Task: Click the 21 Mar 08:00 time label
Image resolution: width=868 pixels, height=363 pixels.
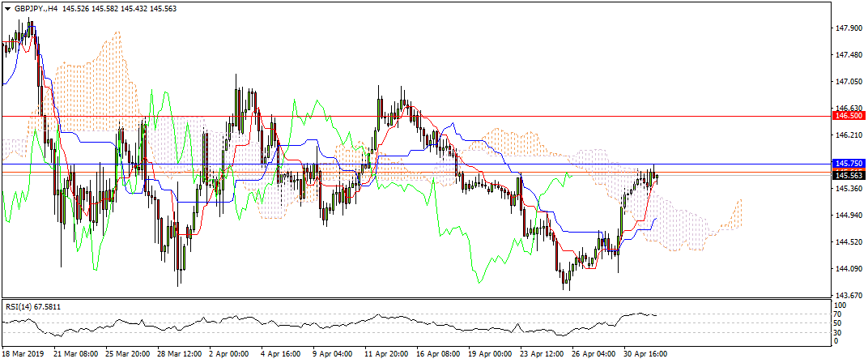Action: tap(76, 353)
